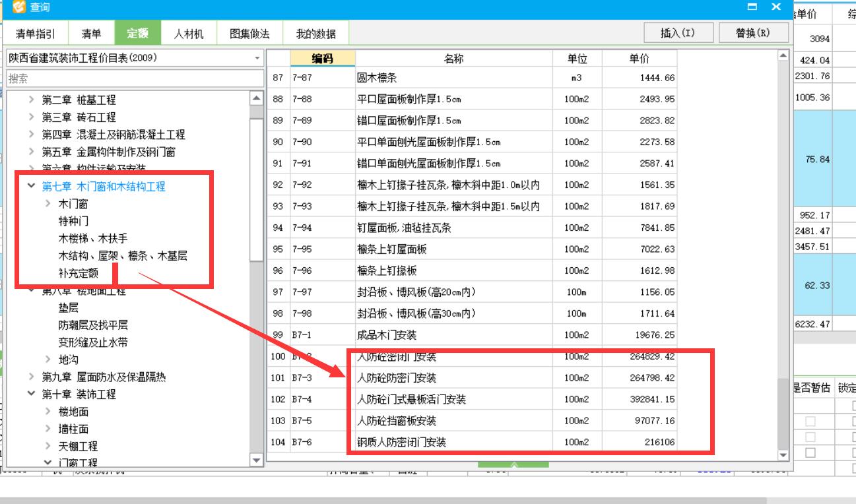Viewport: 856px width, 504px height.
Task: Expand 第四章 混凝土及钢筋混凝土工程 node
Action: 32,135
